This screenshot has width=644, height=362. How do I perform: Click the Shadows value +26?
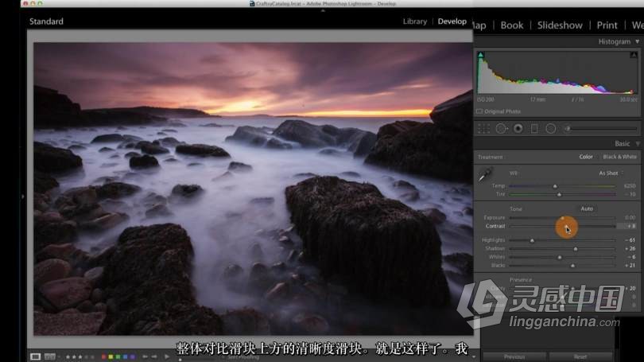click(x=630, y=248)
